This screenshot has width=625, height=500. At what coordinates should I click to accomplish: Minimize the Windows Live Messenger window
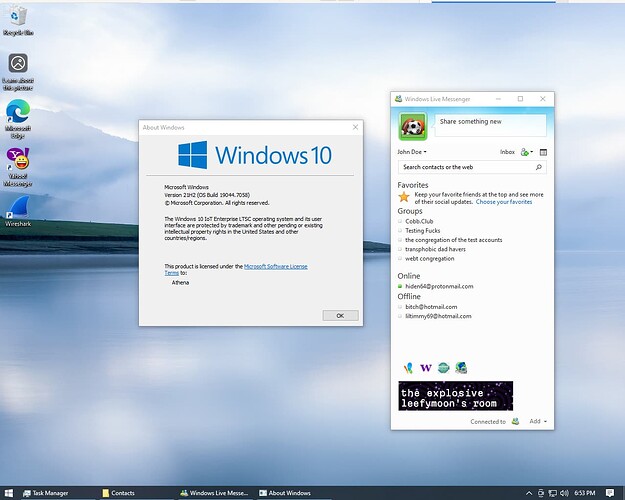pos(498,99)
